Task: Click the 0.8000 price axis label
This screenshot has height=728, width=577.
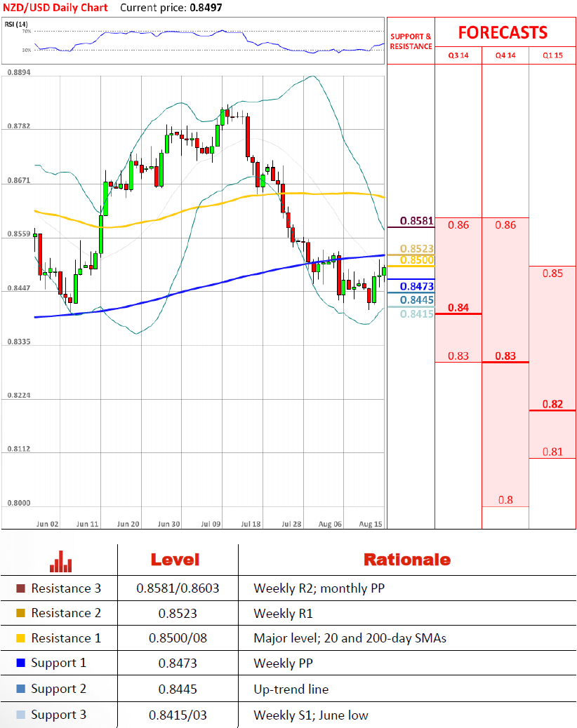Action: click(x=19, y=503)
